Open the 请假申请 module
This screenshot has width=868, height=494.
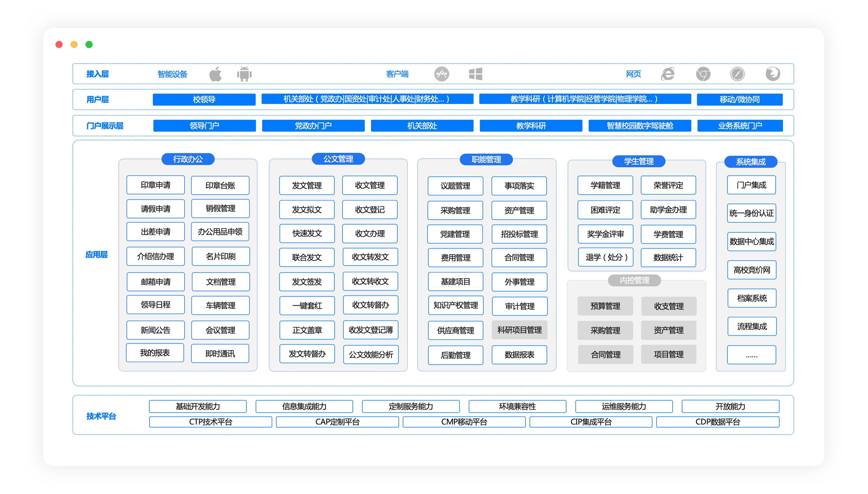tap(155, 209)
